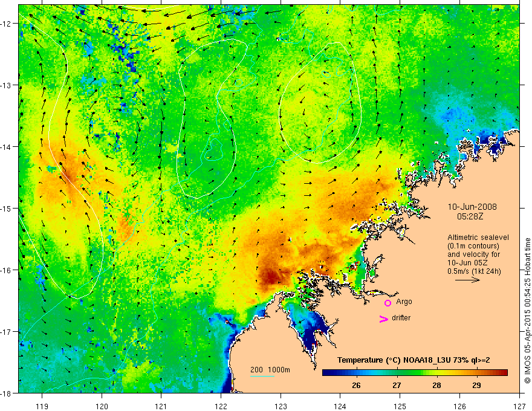
Task: Click the '-14' latitude axis label
Action: [x=7, y=147]
